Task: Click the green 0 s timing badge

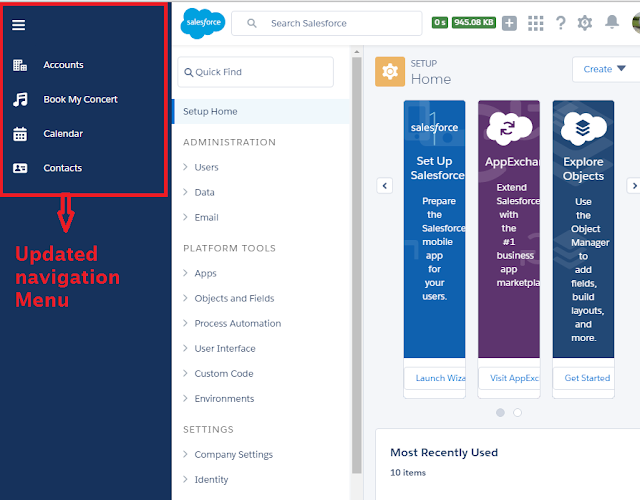Action: coord(440,22)
